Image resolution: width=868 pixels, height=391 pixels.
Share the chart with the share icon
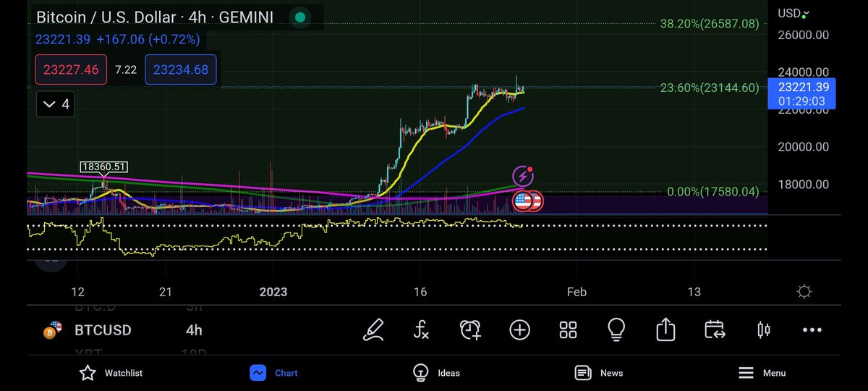(x=665, y=329)
